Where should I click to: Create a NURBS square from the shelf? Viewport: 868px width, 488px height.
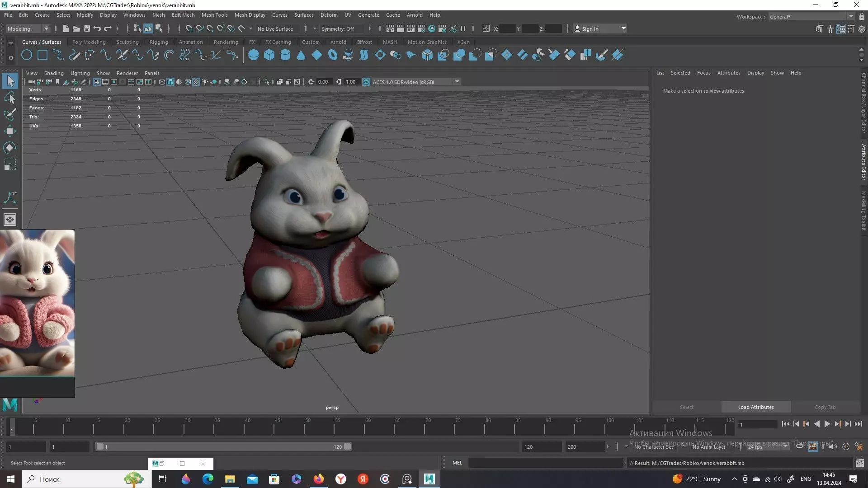click(42, 55)
